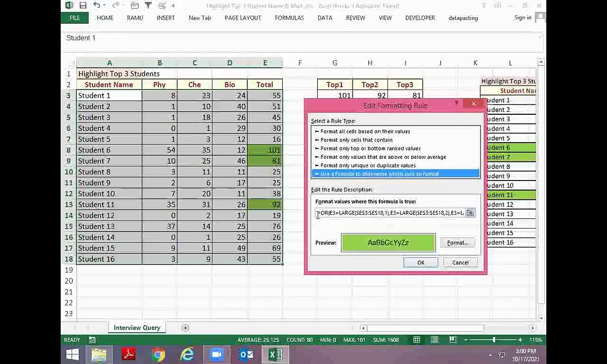Screen dimensions: 607x364
Task: Click the zoom slider handle
Action: coord(494,340)
